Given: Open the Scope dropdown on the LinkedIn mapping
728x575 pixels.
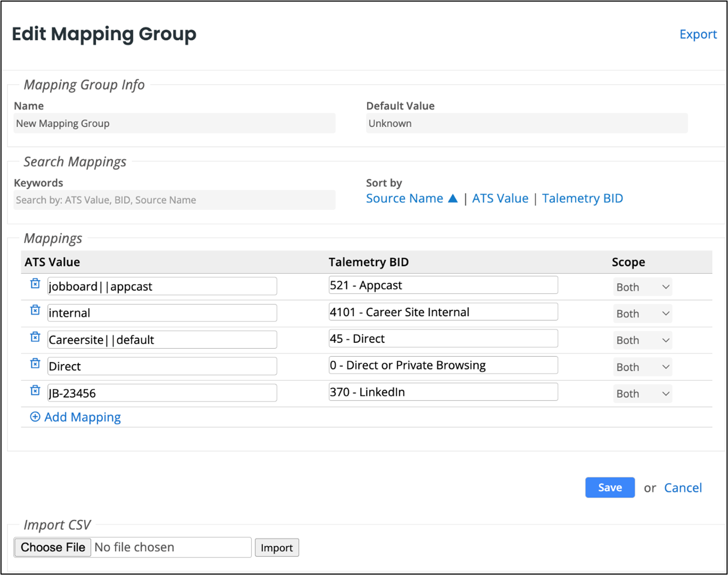Looking at the screenshot, I should click(642, 393).
